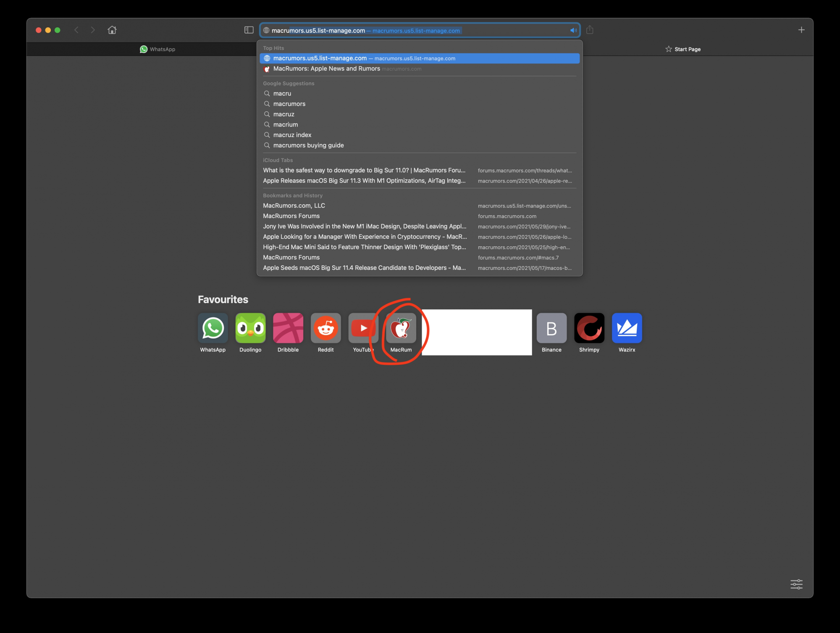Toggle the sidebar panel icon

click(249, 30)
